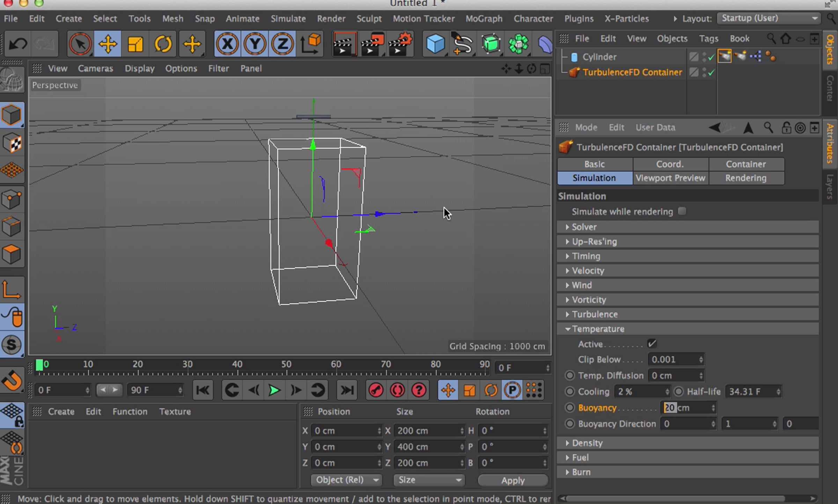Image resolution: width=838 pixels, height=504 pixels.
Task: Click the Apply button
Action: click(513, 480)
